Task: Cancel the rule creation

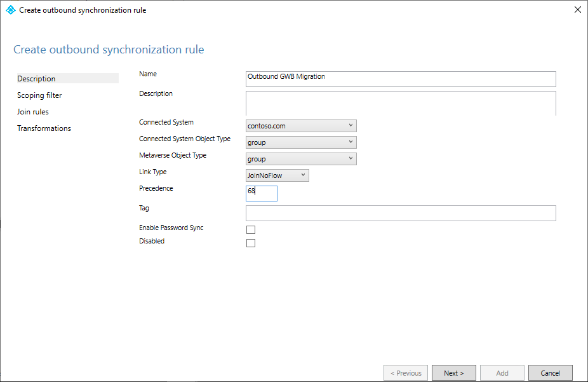Action: coord(550,373)
